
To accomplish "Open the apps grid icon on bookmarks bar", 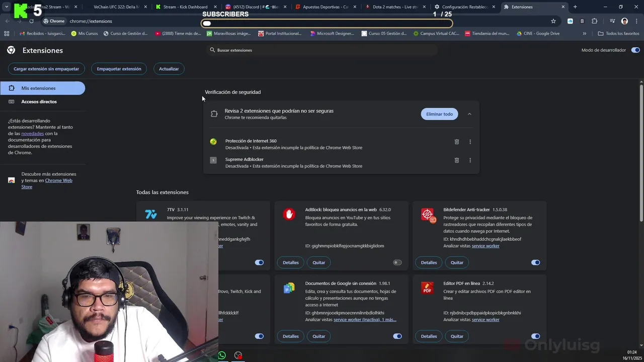I will coord(7,34).
